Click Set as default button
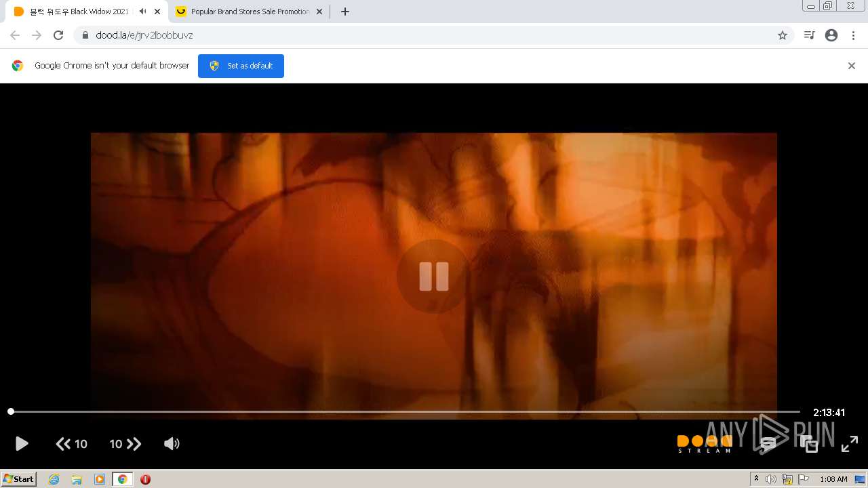Viewport: 868px width, 488px height. tap(241, 66)
